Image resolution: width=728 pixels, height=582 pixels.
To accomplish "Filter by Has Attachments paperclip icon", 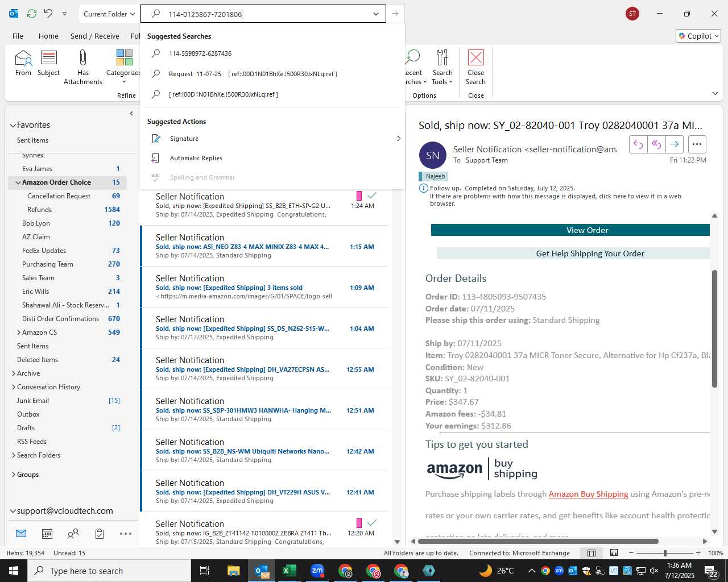I will point(83,67).
